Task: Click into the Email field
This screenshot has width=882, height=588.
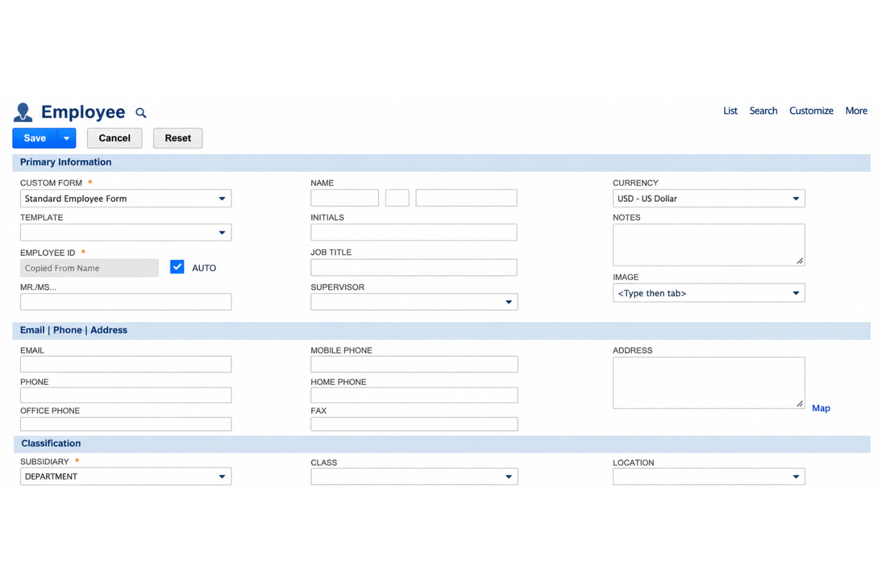Action: tap(126, 364)
